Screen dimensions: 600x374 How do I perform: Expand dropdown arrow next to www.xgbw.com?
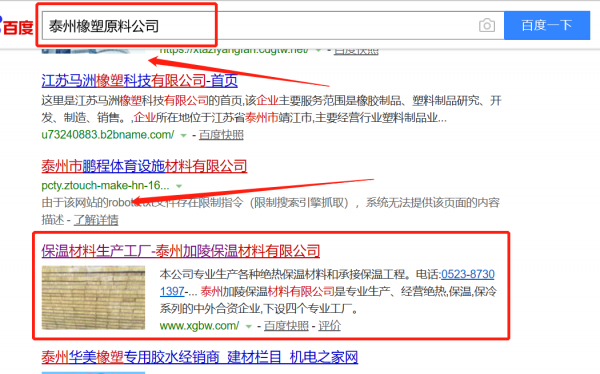(249, 327)
